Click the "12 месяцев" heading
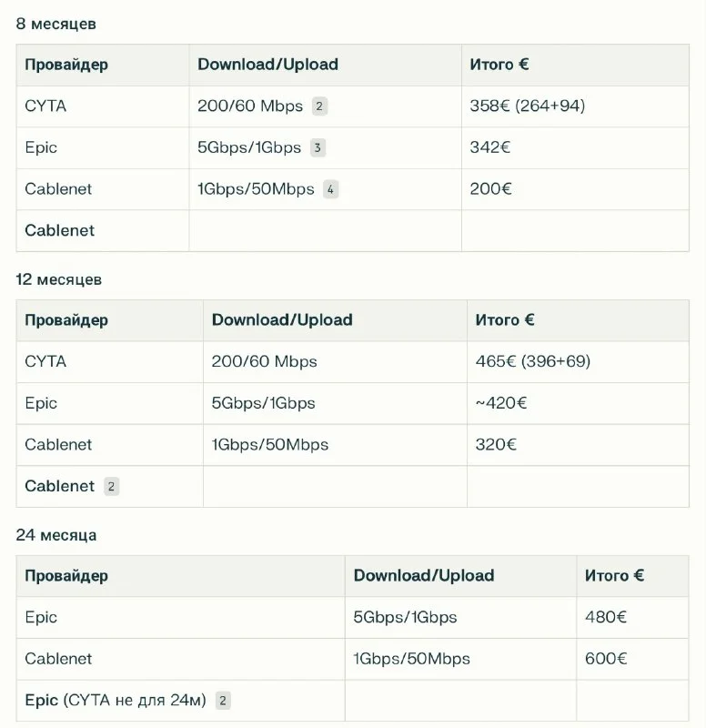 (x=58, y=279)
